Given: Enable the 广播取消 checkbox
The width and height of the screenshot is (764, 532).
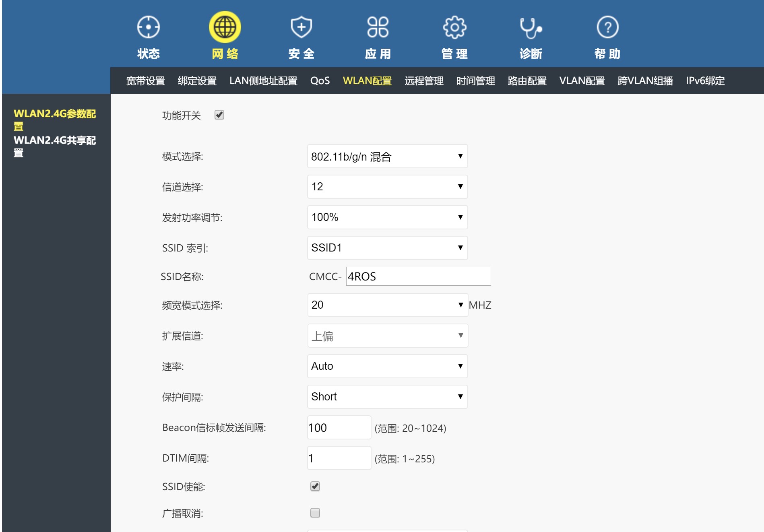Looking at the screenshot, I should [316, 513].
